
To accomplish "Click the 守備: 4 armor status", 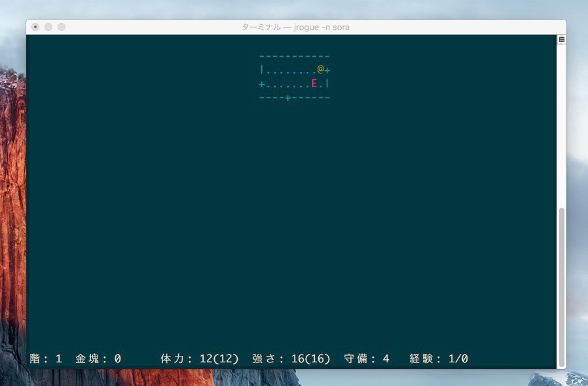I will [367, 358].
